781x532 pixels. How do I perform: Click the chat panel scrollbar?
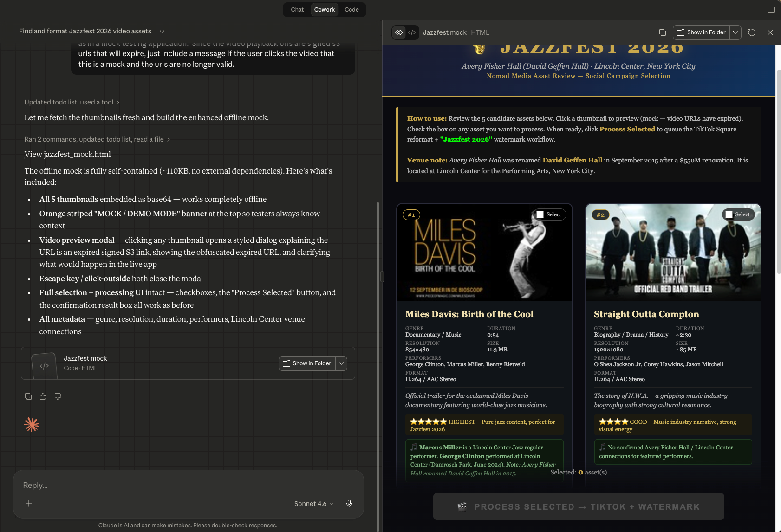pos(378,367)
